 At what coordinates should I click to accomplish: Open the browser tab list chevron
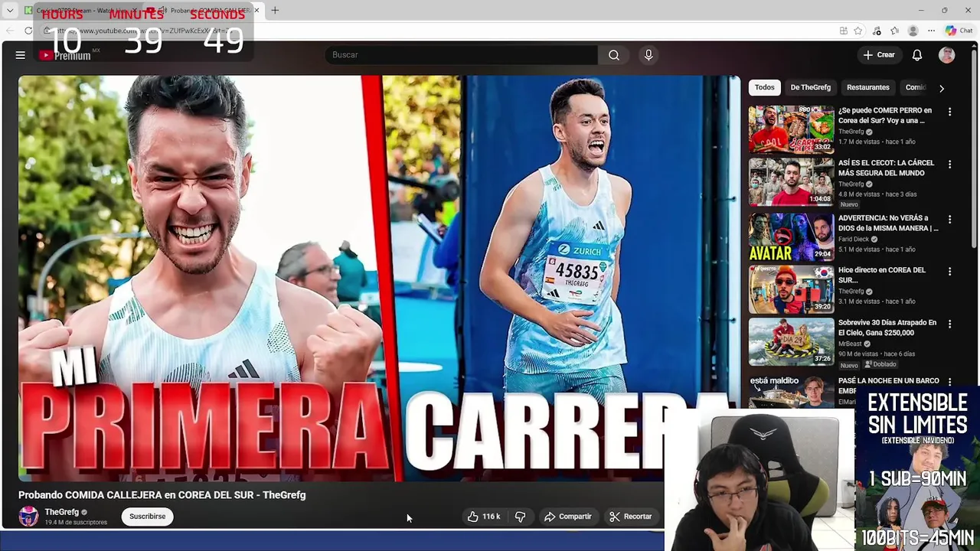pos(10,11)
